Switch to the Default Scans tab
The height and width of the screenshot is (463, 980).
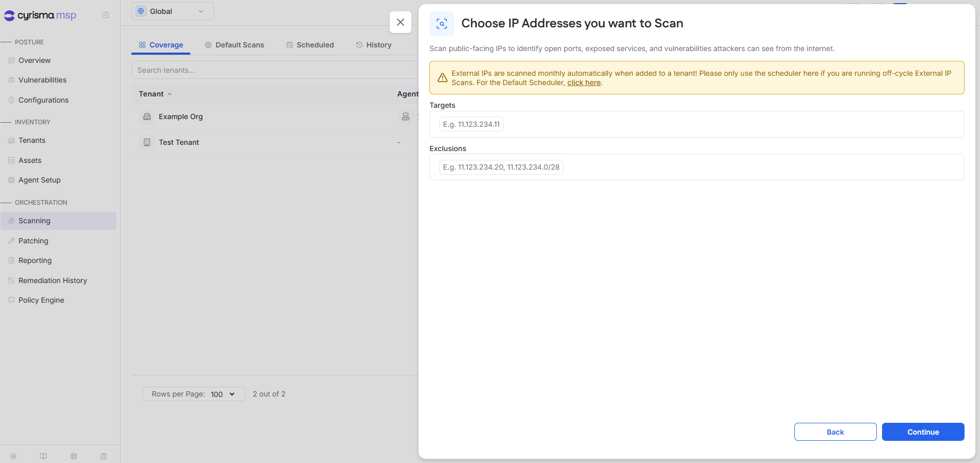click(x=235, y=45)
